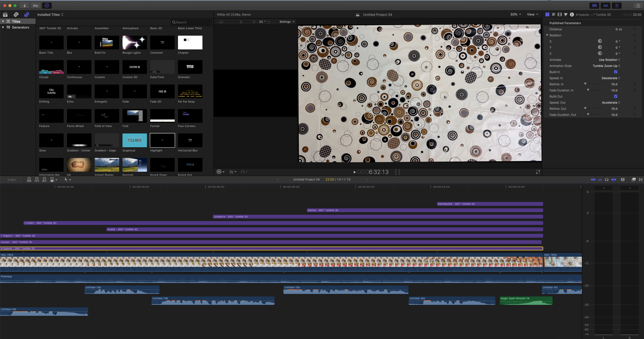Open the viewer View menu
The height and width of the screenshot is (339, 644).
[532, 15]
